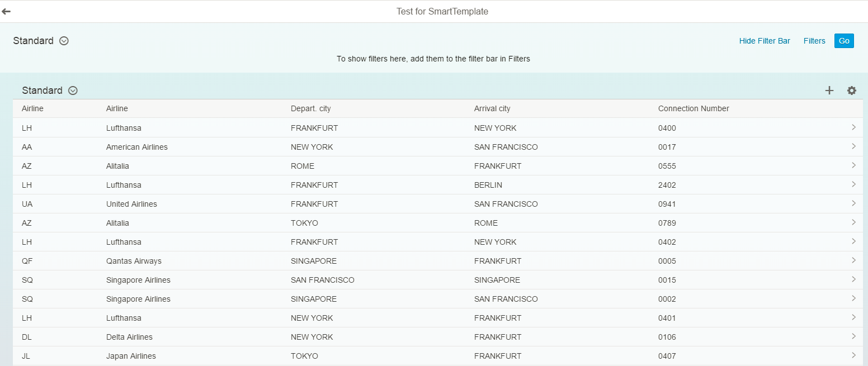Image resolution: width=868 pixels, height=366 pixels.
Task: Open Qantas Airways 0005 navigation chevron
Action: click(853, 260)
